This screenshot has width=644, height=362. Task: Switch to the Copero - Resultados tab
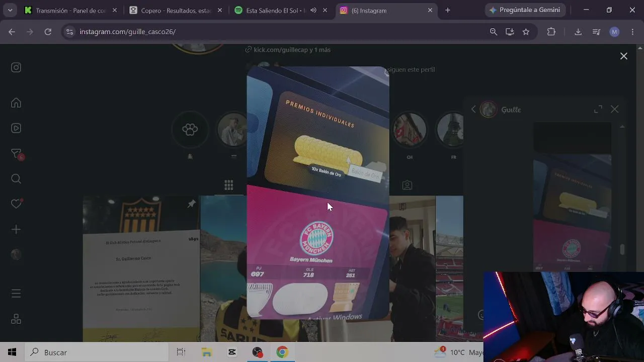(x=176, y=10)
